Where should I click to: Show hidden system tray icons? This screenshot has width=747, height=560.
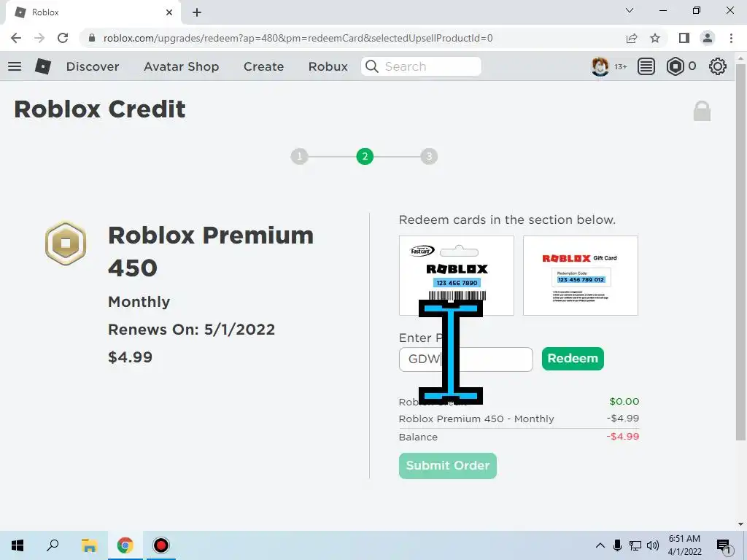pyautogui.click(x=600, y=545)
